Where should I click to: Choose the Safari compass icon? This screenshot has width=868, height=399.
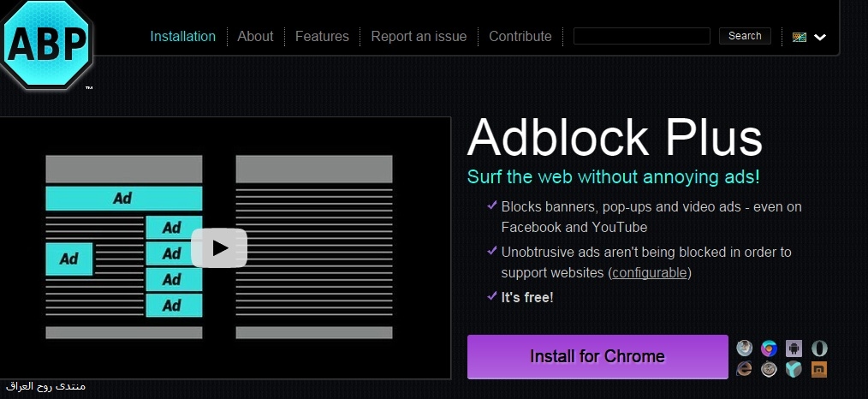tap(770, 369)
